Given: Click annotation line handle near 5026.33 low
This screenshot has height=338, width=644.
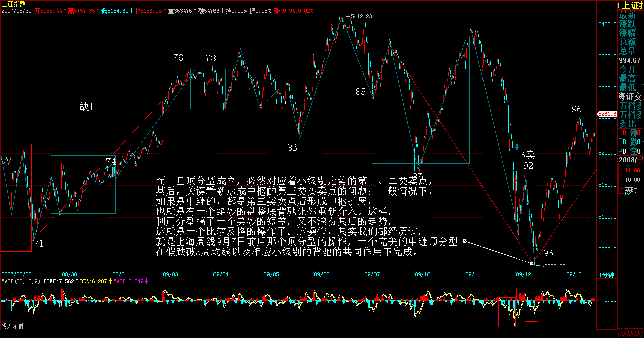Looking at the screenshot, I should pos(532,263).
